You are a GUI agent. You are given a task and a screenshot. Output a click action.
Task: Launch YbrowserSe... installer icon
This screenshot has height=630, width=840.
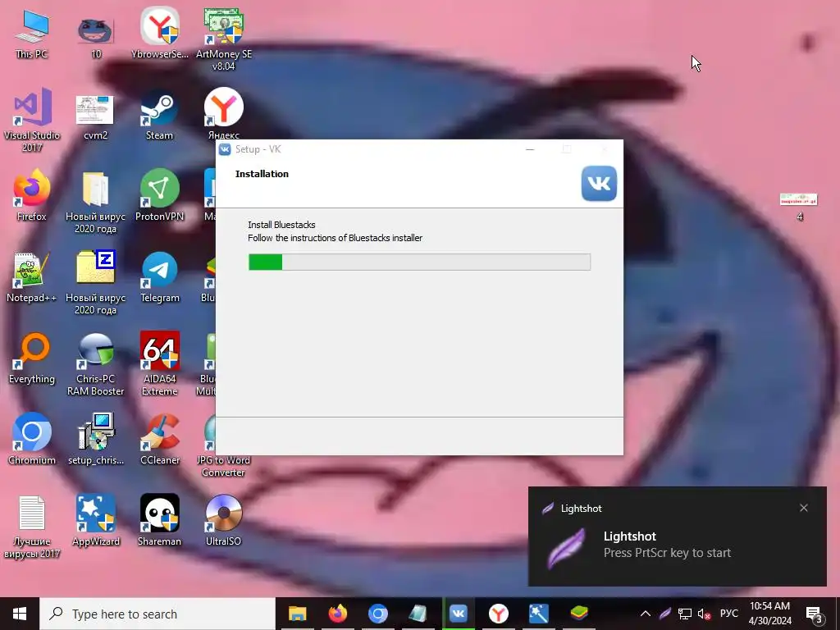point(160,34)
